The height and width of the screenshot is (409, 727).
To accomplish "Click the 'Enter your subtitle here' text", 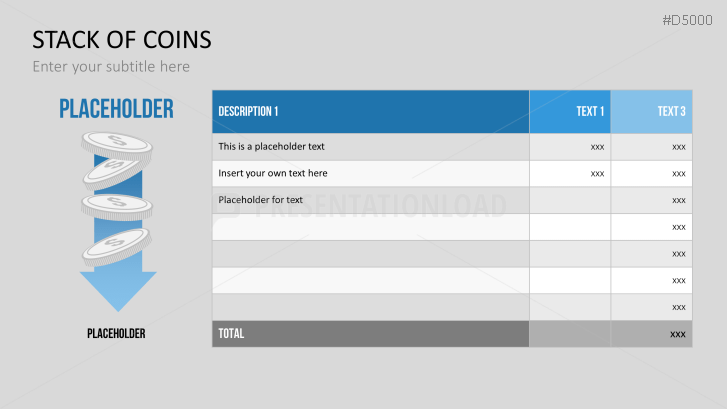I will click(111, 66).
